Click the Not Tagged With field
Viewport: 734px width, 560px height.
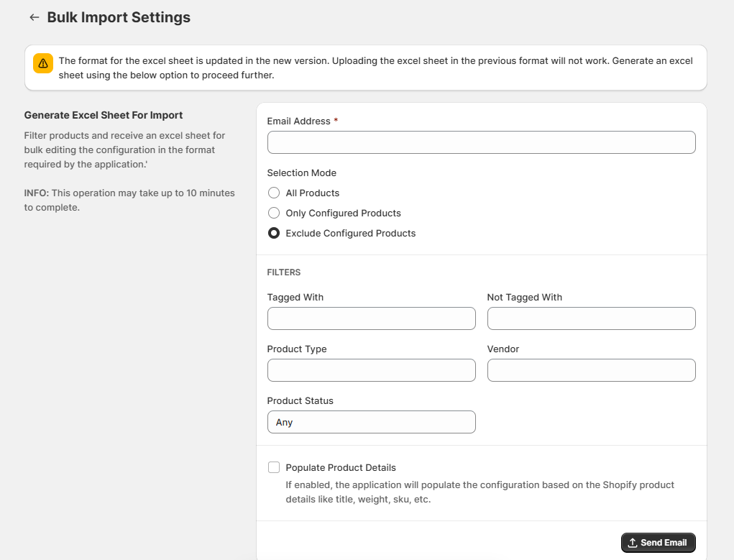click(x=591, y=318)
